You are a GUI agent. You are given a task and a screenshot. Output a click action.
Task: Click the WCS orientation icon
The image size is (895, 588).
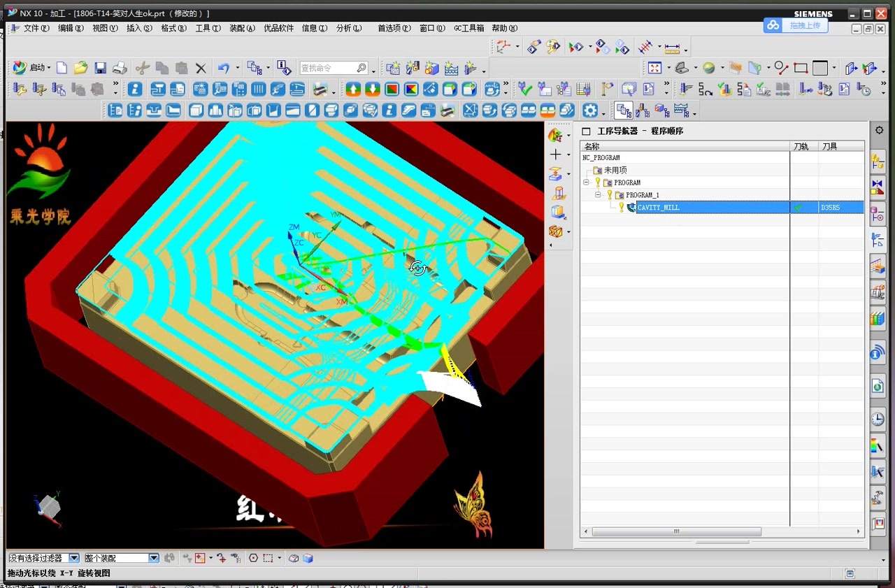[x=503, y=47]
